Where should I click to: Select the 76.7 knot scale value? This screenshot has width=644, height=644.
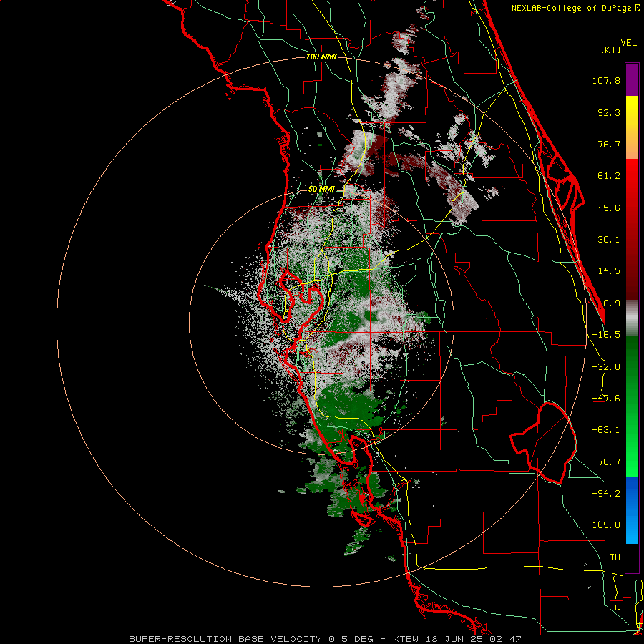tap(609, 144)
